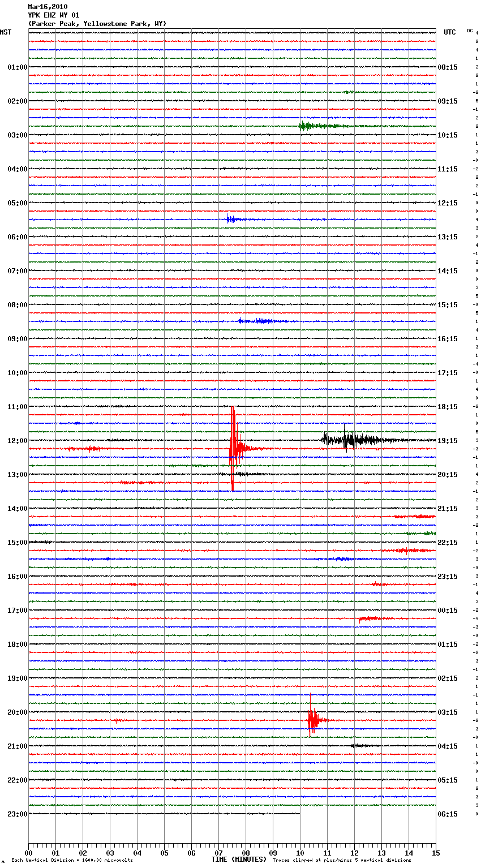
Task: Select the 16:00 MST hour label
Action: [x=17, y=577]
